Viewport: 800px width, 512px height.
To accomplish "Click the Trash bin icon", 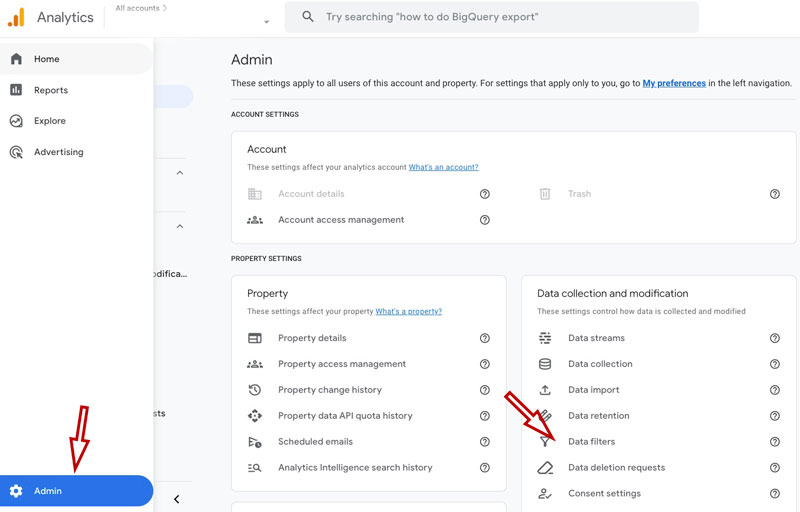I will [x=545, y=194].
